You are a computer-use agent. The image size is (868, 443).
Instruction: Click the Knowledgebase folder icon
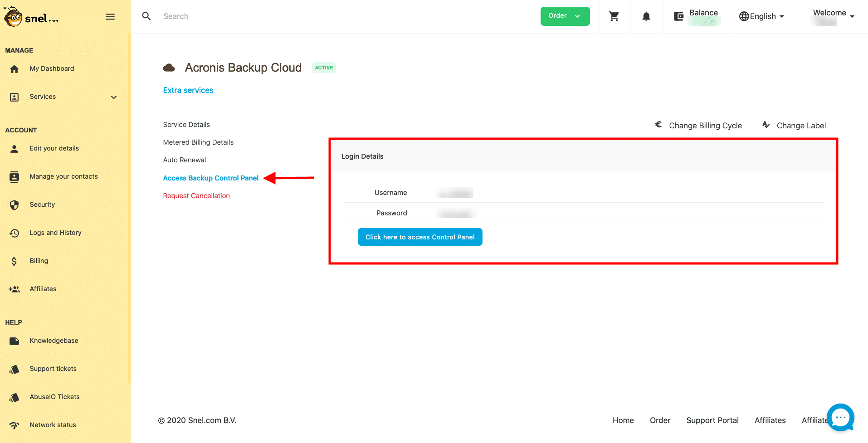pyautogui.click(x=15, y=341)
